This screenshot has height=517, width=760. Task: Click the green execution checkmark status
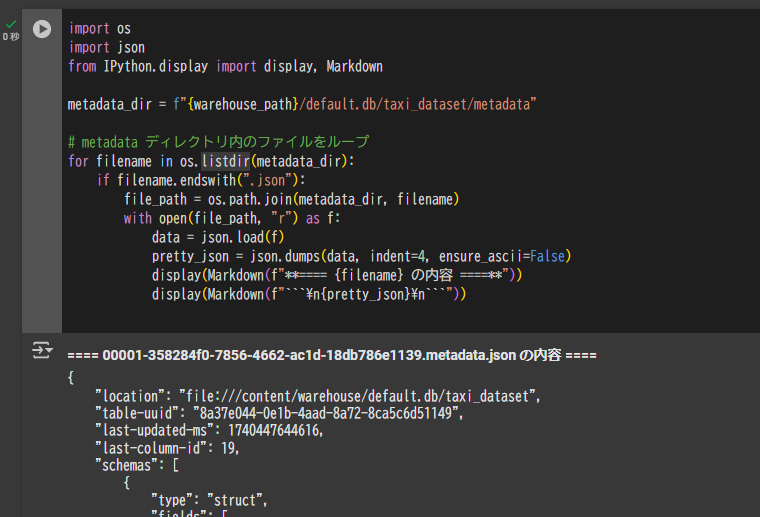[x=11, y=24]
